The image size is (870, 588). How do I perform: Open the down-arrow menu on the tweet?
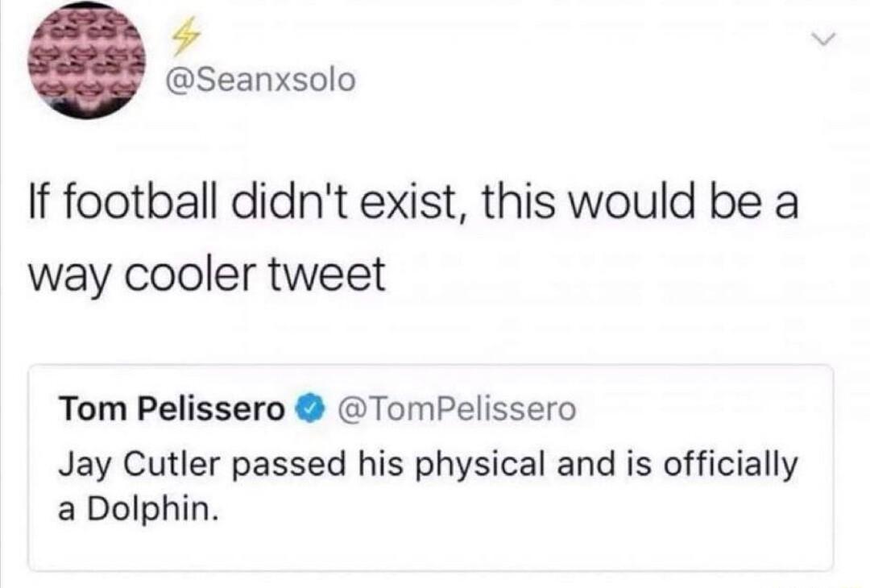823,40
